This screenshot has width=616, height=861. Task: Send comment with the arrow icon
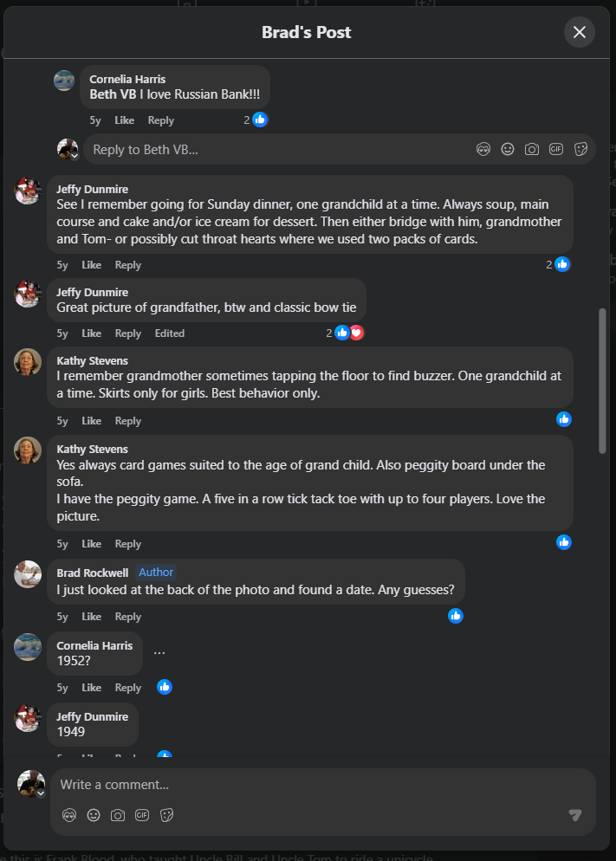575,815
